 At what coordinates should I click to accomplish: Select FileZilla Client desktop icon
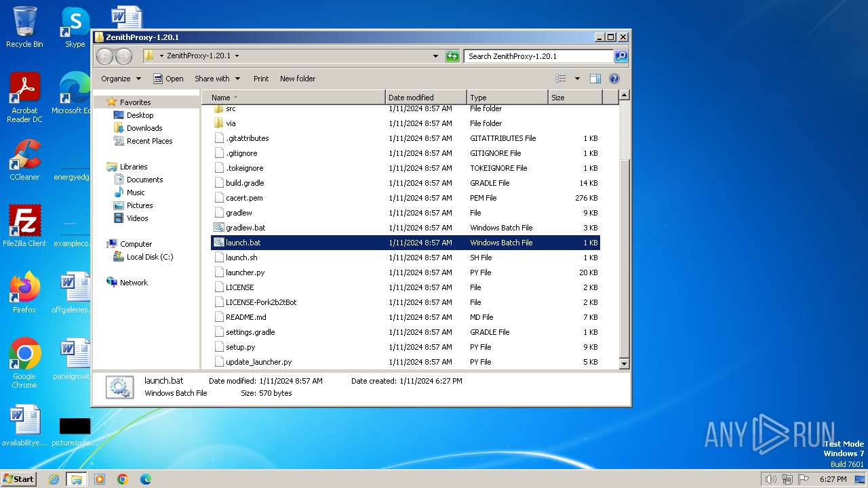coord(24,226)
